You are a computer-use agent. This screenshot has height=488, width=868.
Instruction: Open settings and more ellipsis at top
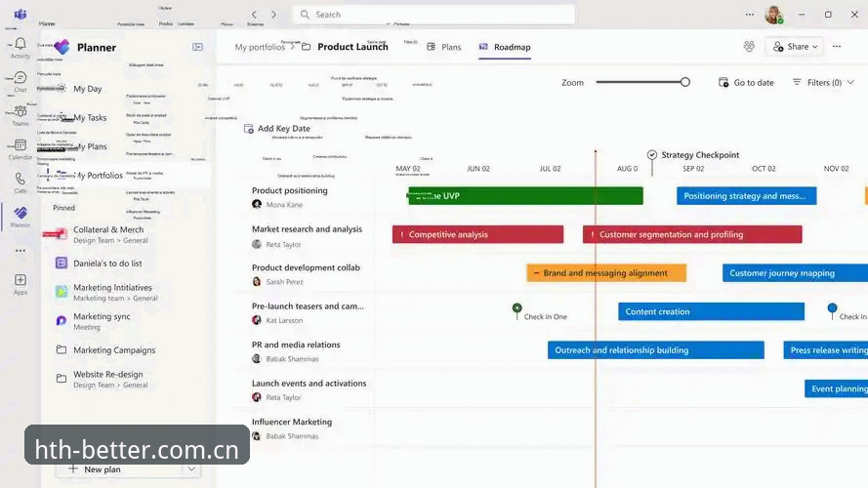tap(750, 15)
